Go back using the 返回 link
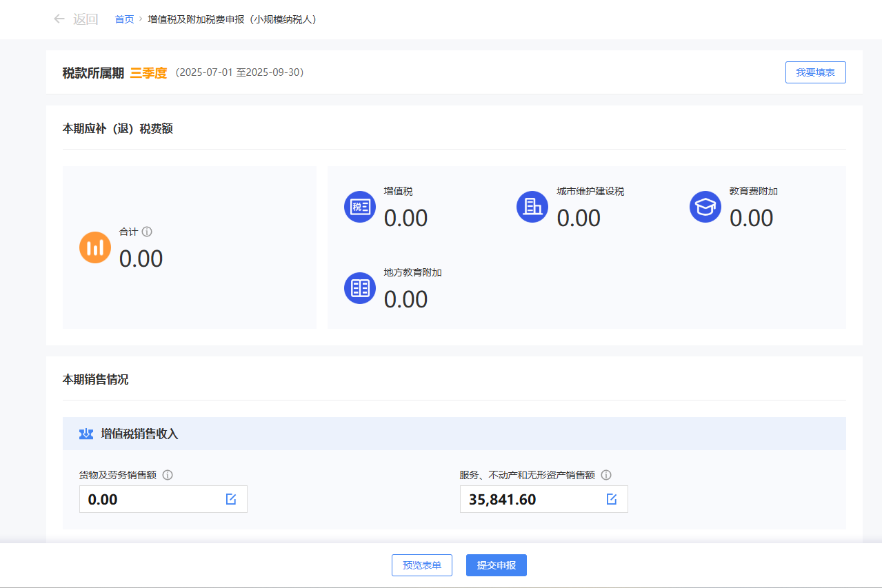This screenshot has height=588, width=882. 86,19
